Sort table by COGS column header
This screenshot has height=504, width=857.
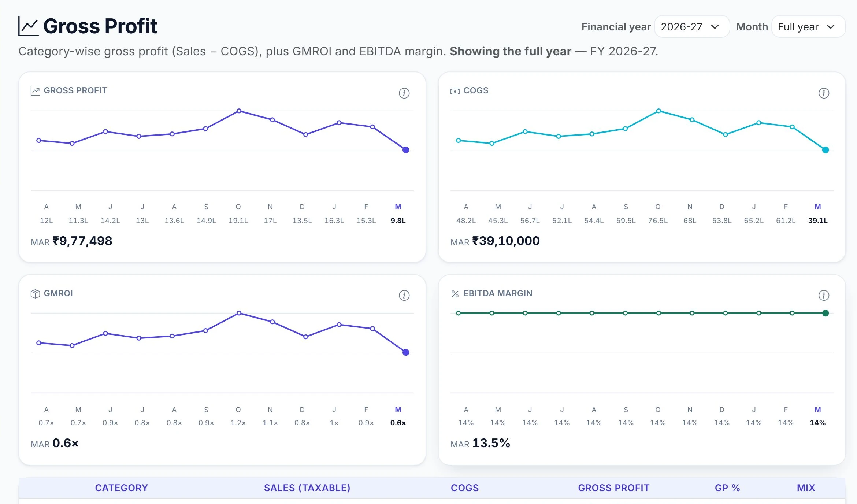coord(465,488)
